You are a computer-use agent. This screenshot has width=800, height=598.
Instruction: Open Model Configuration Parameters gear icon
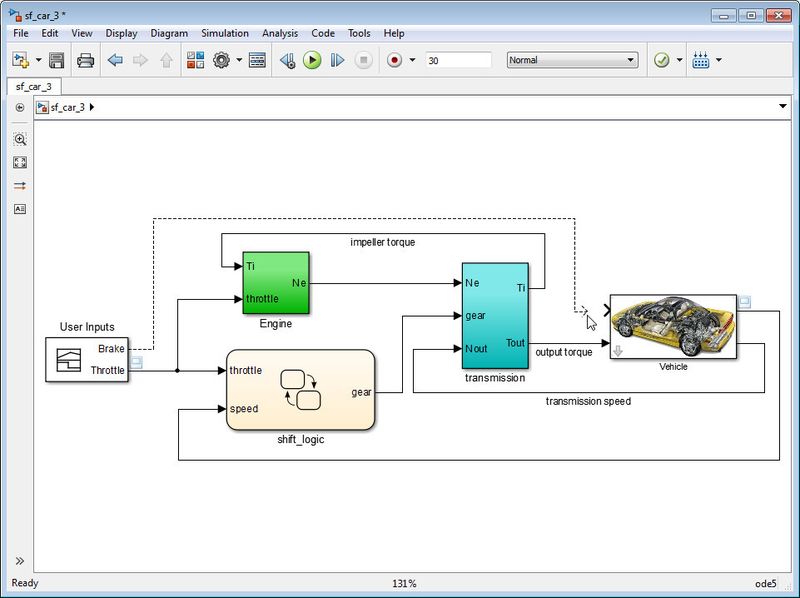coord(221,61)
